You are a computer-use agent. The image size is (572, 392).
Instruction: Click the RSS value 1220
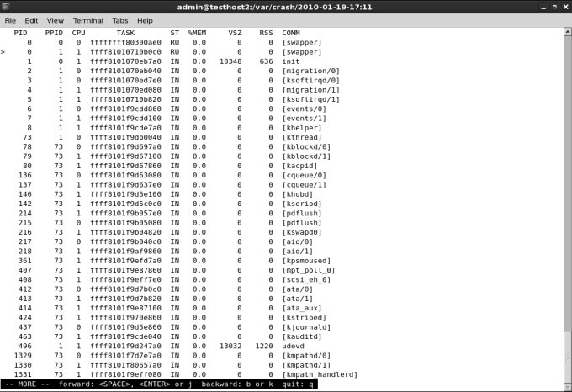(x=264, y=346)
